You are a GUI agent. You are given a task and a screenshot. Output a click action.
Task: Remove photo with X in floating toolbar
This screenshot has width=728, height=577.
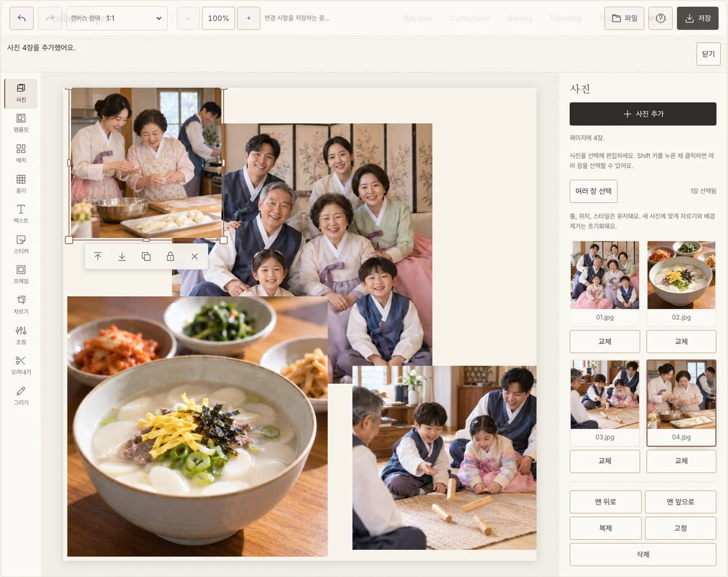(x=195, y=256)
